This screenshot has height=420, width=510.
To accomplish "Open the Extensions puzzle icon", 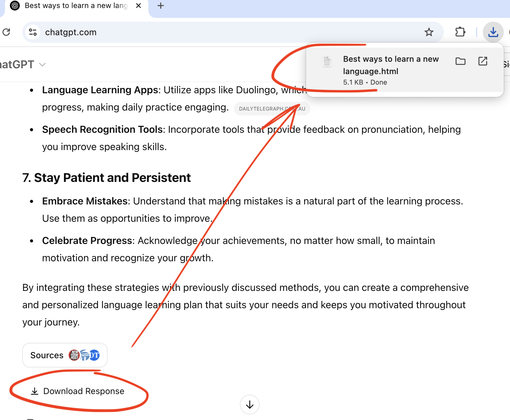I will pyautogui.click(x=460, y=32).
